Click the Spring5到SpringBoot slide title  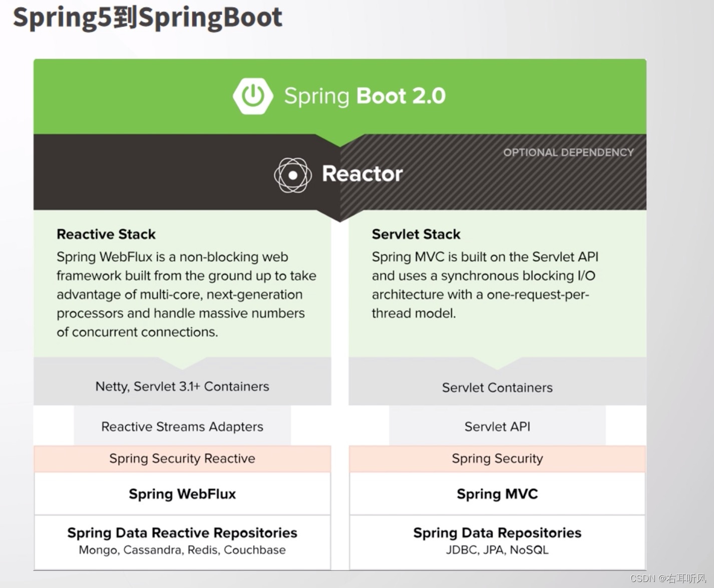point(148,17)
